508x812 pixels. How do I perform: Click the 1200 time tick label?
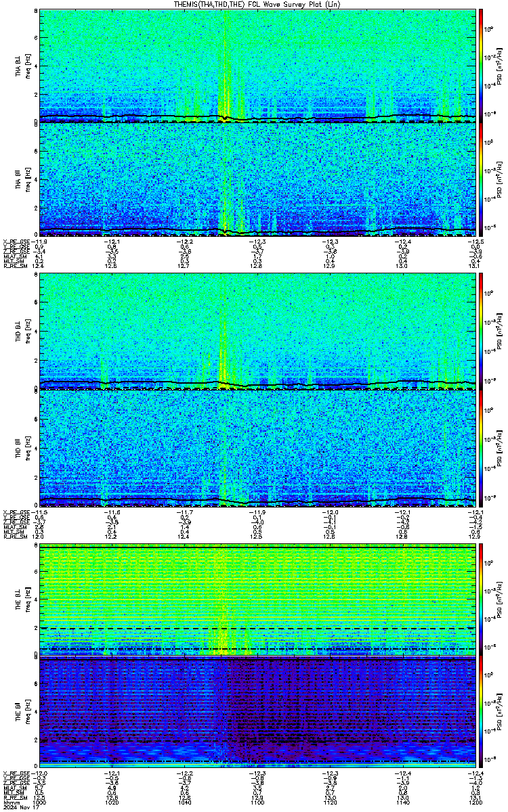[475, 801]
